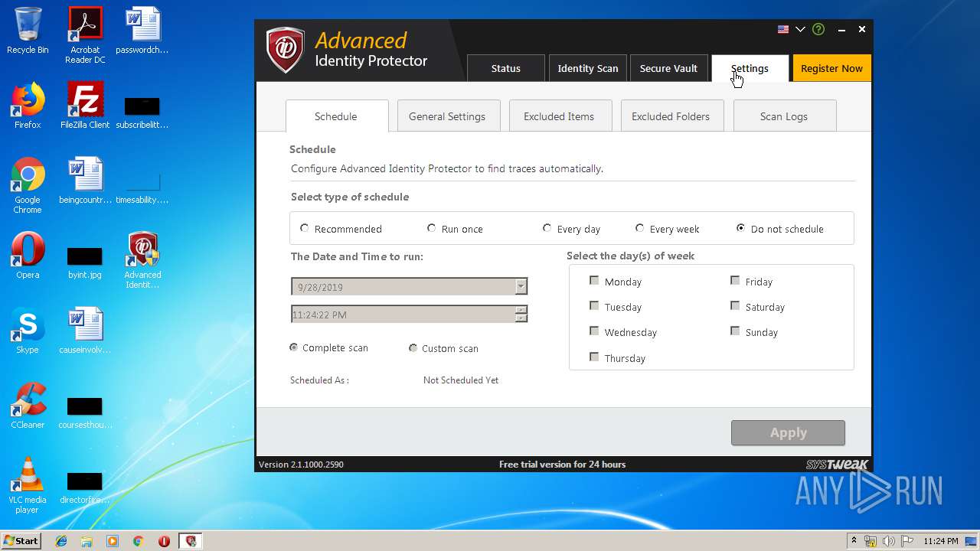Click the Advanced Identity Protector shield logo

click(285, 51)
